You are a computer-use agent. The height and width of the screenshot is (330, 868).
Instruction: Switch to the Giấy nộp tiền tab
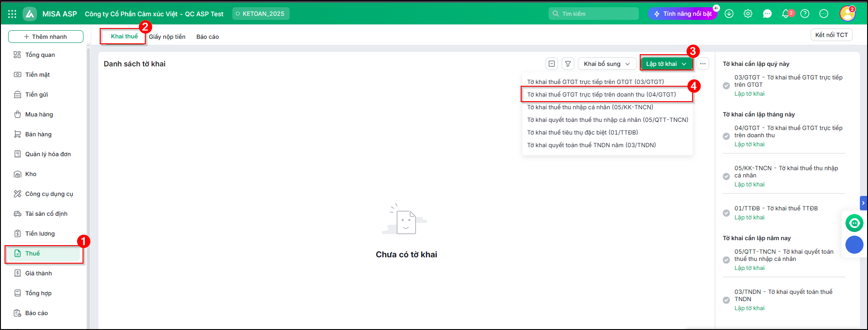tap(167, 37)
